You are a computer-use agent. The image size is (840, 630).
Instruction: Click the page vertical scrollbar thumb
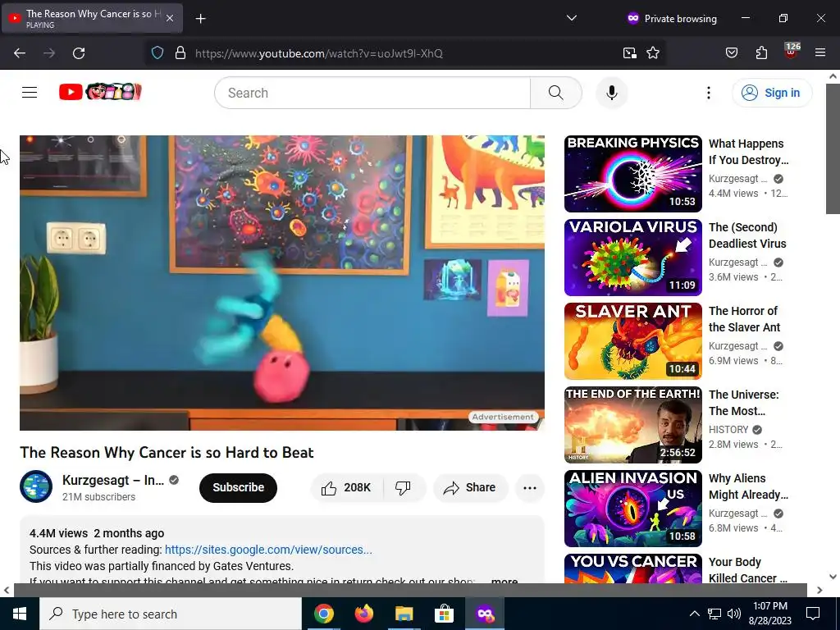click(833, 148)
